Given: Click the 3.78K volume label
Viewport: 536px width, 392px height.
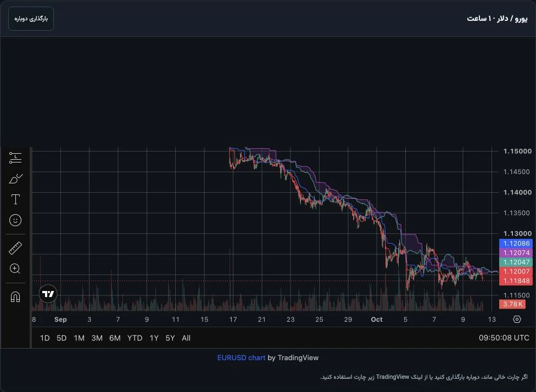Looking at the screenshot, I should (x=512, y=304).
